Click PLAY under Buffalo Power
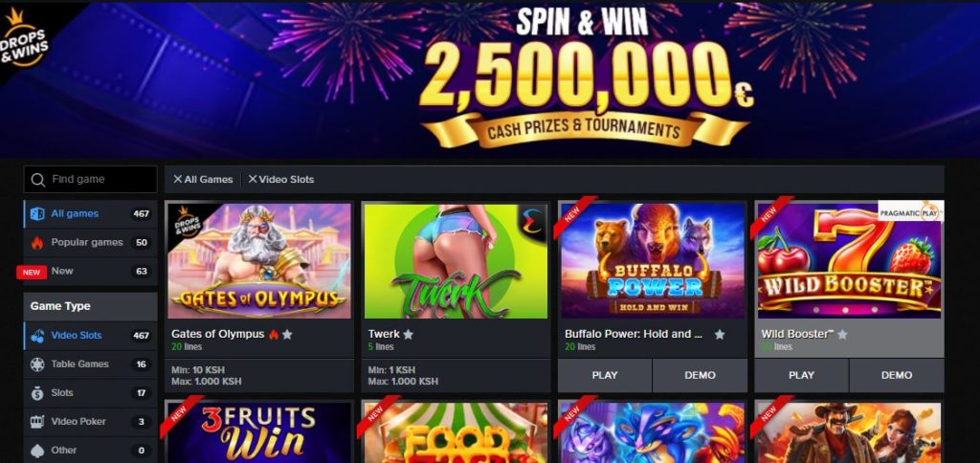 coord(605,375)
